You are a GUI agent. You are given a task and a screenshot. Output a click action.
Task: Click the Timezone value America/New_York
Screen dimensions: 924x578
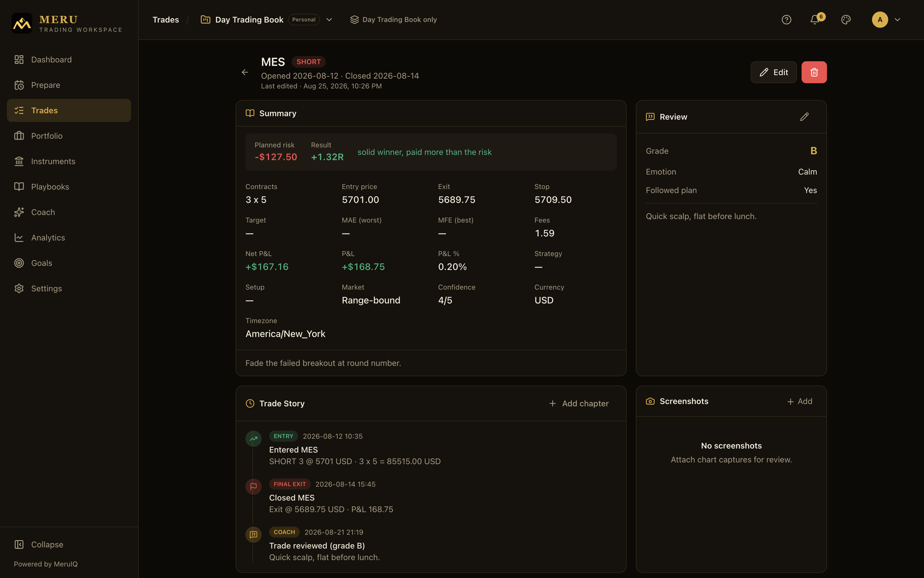point(285,334)
